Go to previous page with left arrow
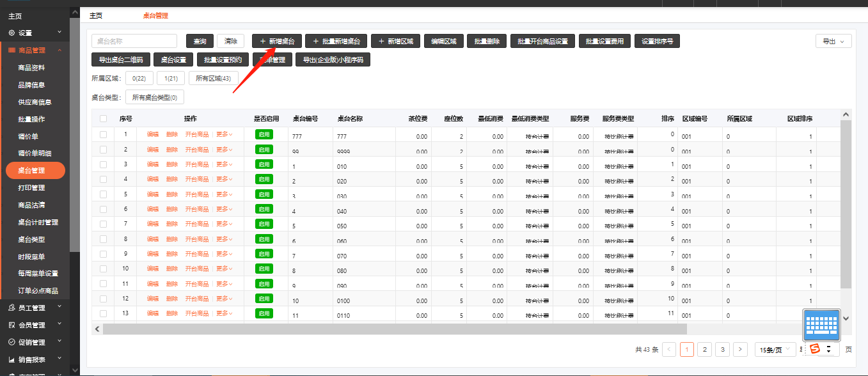Viewport: 868px width, 376px height. click(670, 349)
